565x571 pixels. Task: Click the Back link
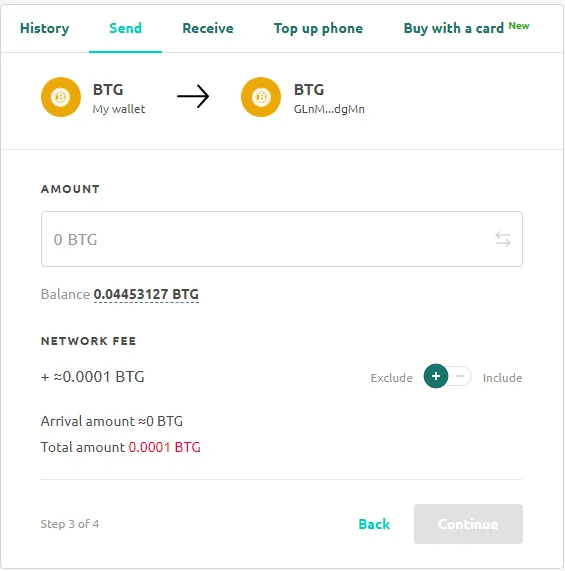tap(374, 524)
